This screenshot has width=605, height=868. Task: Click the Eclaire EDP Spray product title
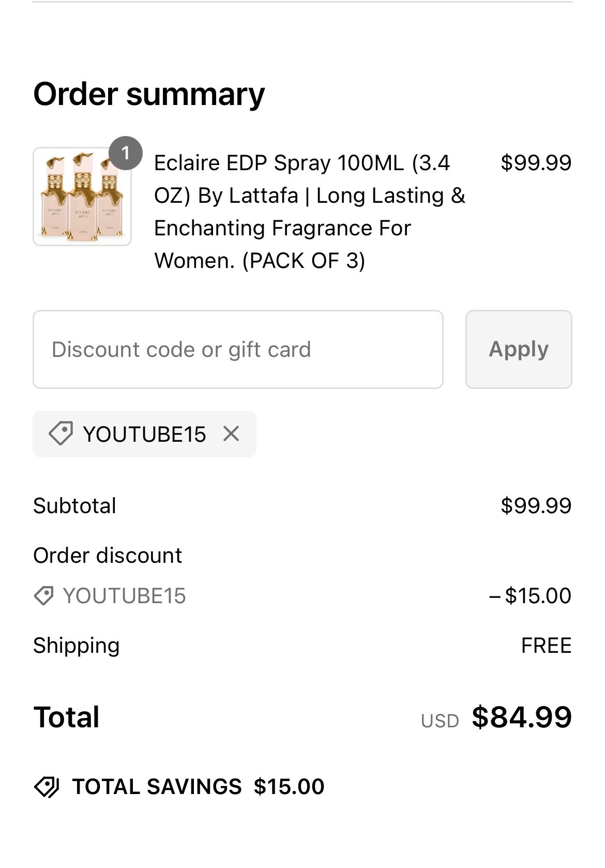click(309, 212)
